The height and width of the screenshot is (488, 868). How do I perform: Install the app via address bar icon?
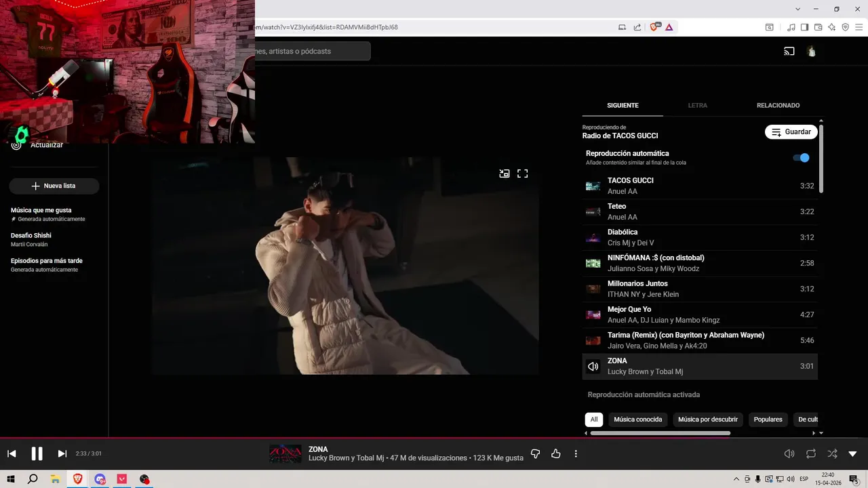click(x=622, y=27)
